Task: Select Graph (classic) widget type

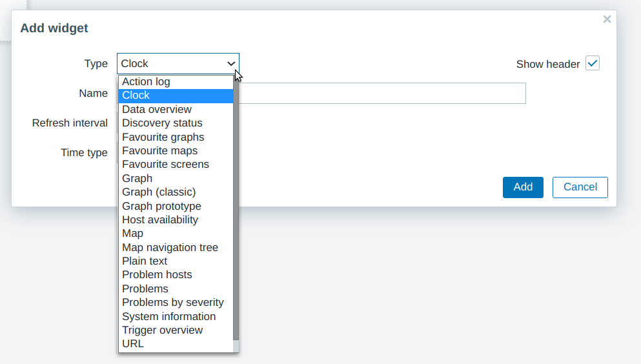Action: 159,192
